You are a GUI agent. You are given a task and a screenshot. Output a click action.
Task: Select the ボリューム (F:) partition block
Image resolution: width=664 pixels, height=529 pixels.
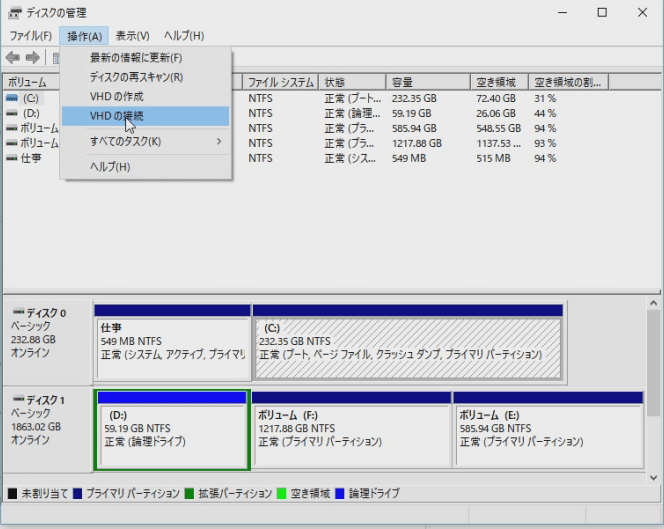[x=351, y=429]
